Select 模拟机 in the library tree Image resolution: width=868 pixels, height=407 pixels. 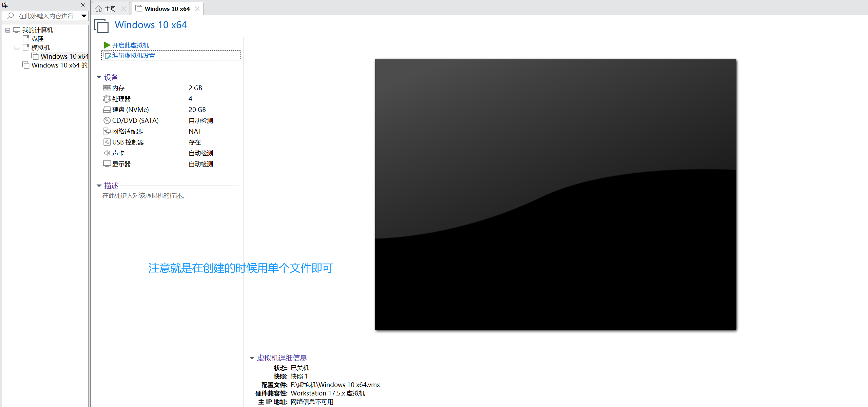[41, 48]
